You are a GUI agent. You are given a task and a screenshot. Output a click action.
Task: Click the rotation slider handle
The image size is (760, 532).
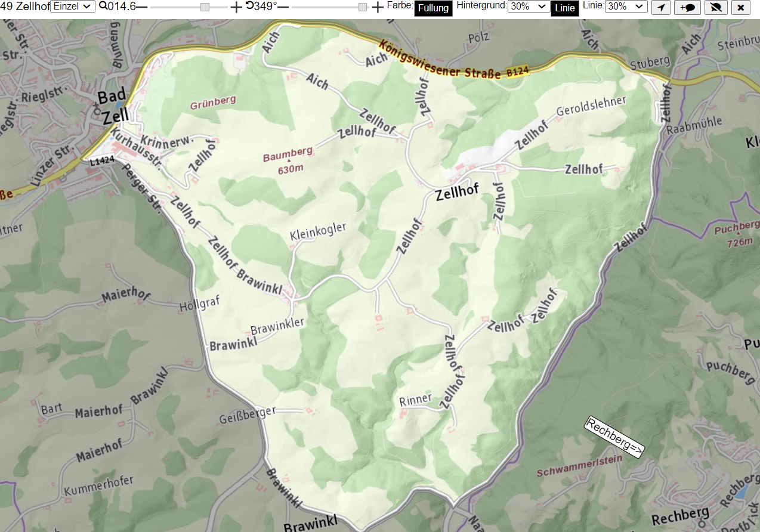tap(363, 7)
